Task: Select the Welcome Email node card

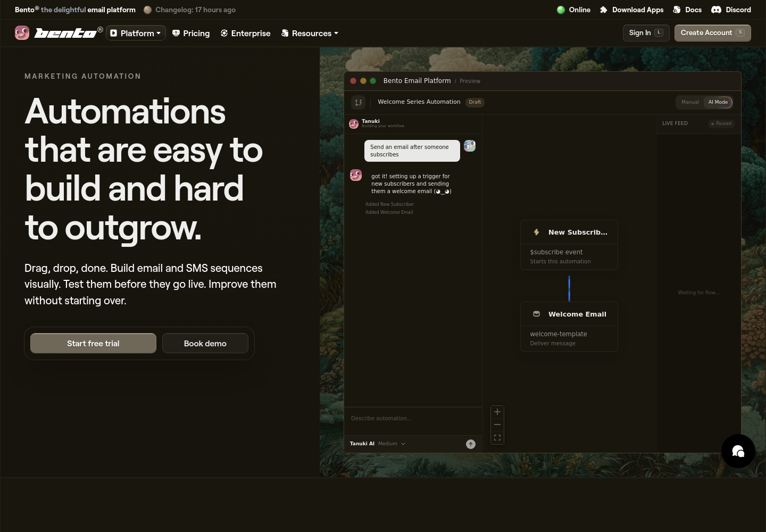Action: (569, 327)
